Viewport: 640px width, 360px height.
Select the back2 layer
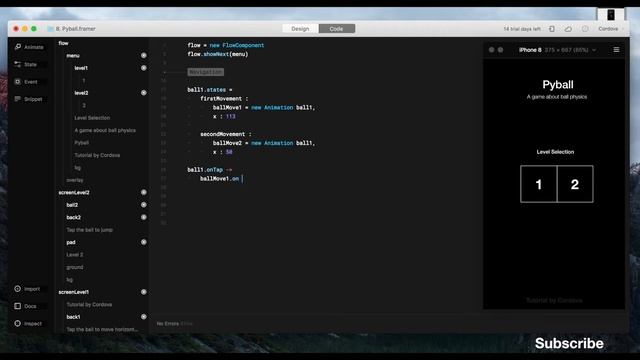coord(73,218)
